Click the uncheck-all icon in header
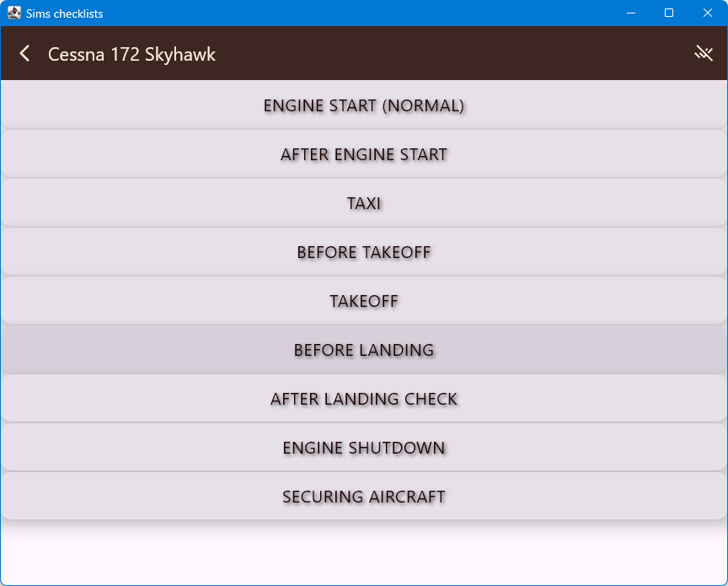728x586 pixels. pos(704,53)
